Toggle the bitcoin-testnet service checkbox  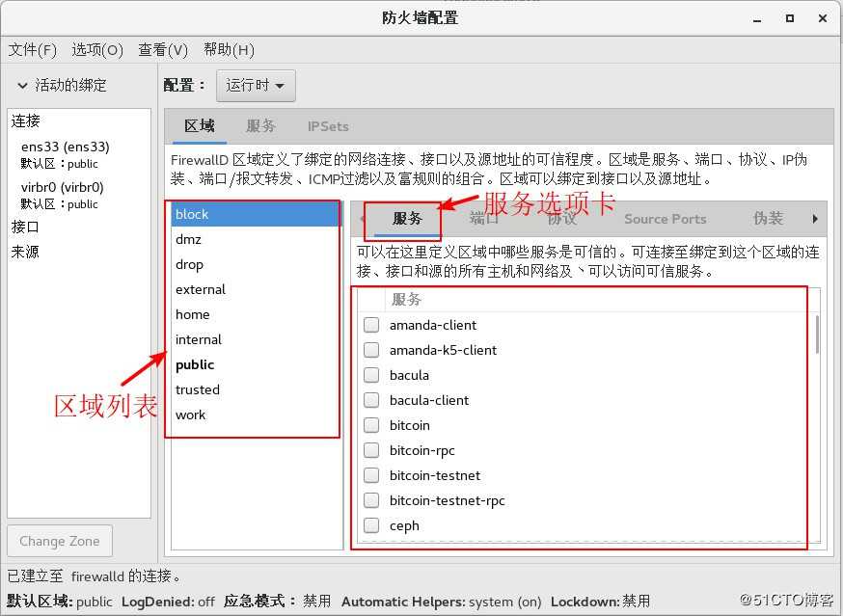(371, 475)
